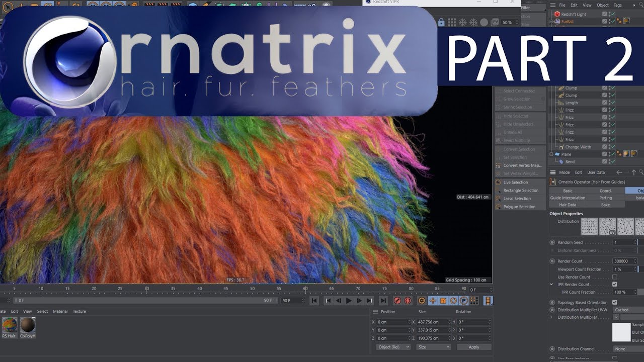The height and width of the screenshot is (362, 644).
Task: Choose the UV Distribution pattern icon
Action: 608,226
